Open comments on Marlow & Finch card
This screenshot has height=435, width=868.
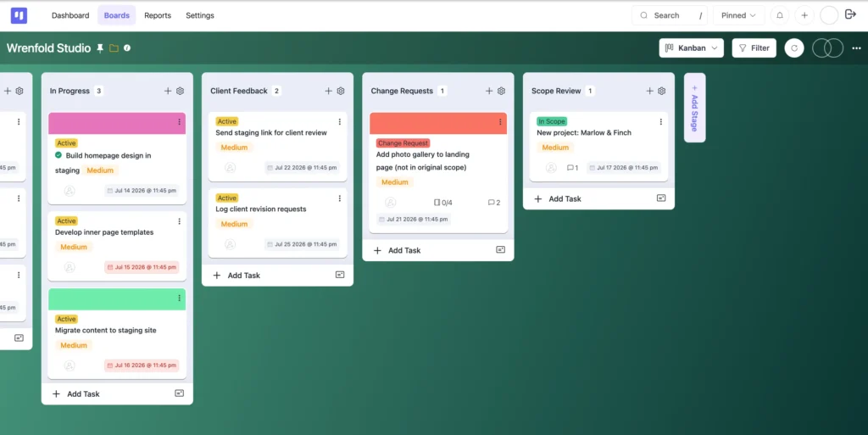[x=572, y=168]
